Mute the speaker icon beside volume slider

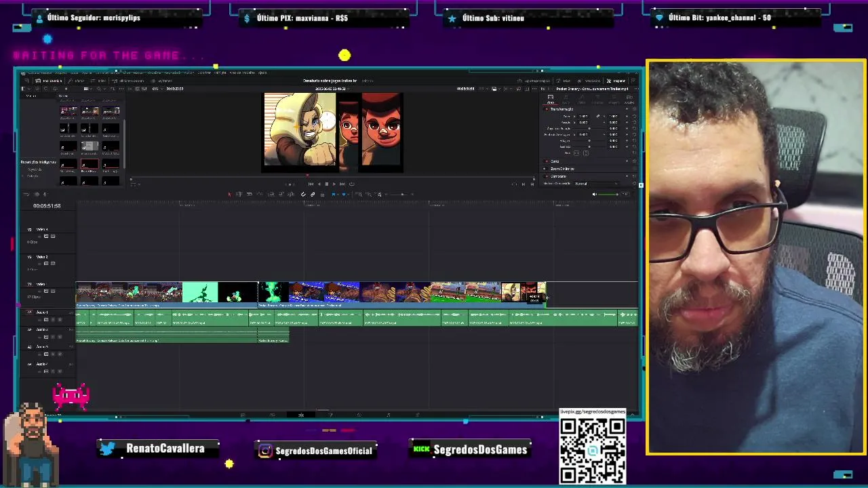594,195
